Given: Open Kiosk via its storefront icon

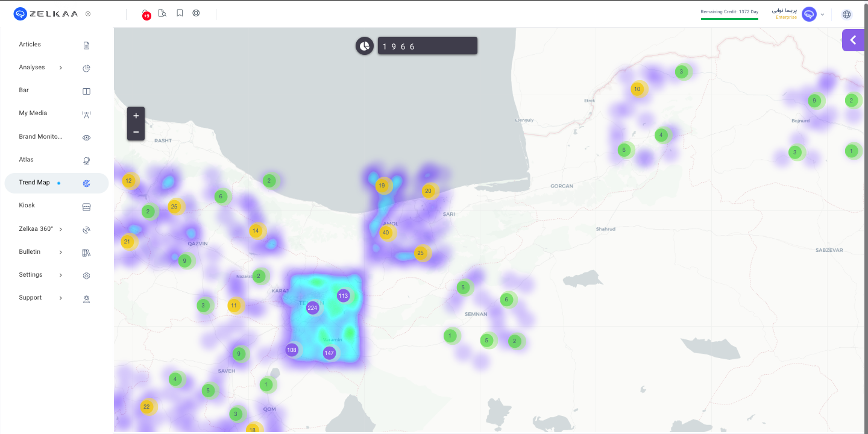Looking at the screenshot, I should pos(86,206).
